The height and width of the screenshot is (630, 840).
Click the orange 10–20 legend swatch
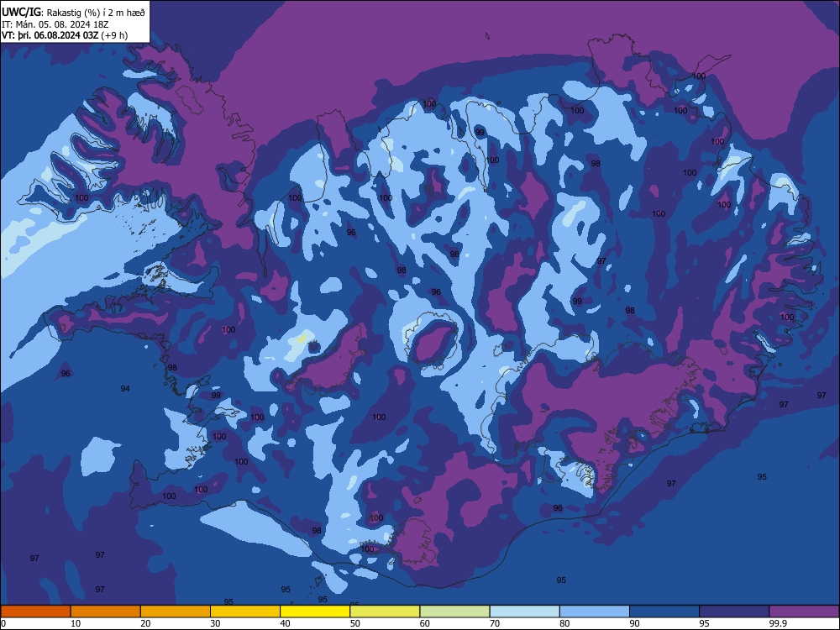[x=106, y=612]
